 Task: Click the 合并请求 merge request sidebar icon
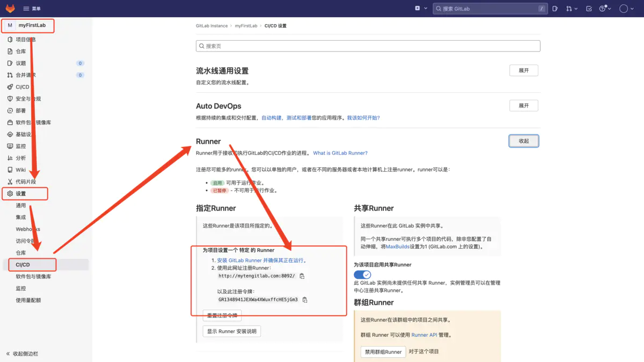(10, 75)
